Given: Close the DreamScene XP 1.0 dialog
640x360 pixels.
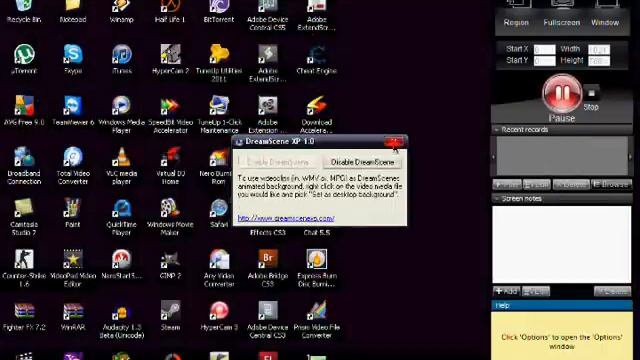Looking at the screenshot, I should (394, 142).
